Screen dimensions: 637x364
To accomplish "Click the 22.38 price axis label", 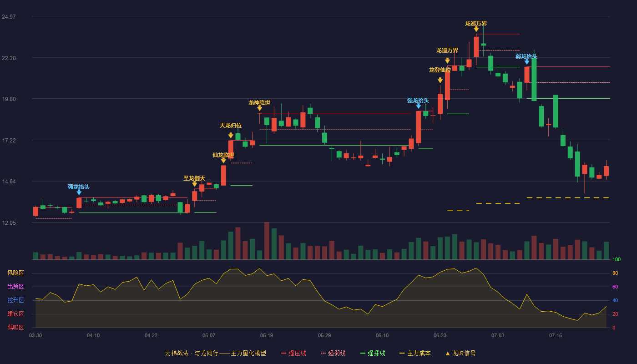I will [9, 58].
